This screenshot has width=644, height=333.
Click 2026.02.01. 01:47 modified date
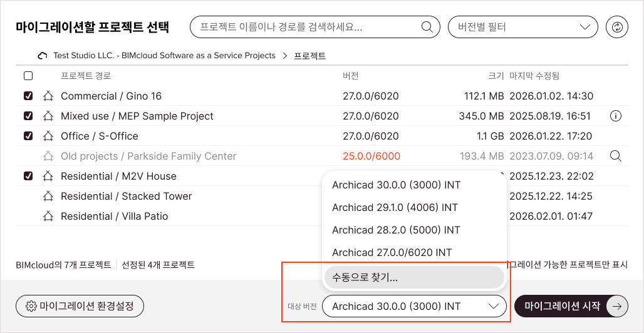(x=551, y=216)
